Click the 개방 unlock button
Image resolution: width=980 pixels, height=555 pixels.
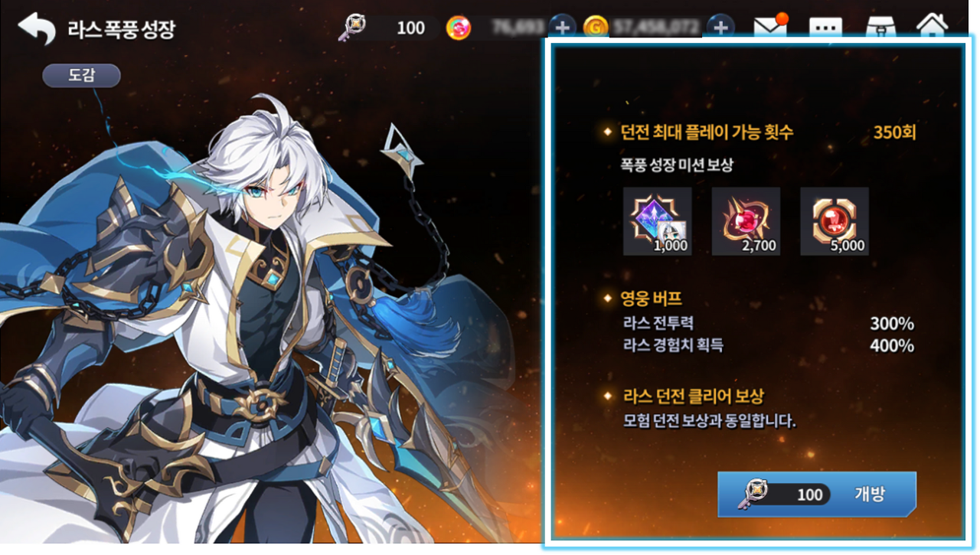(817, 495)
